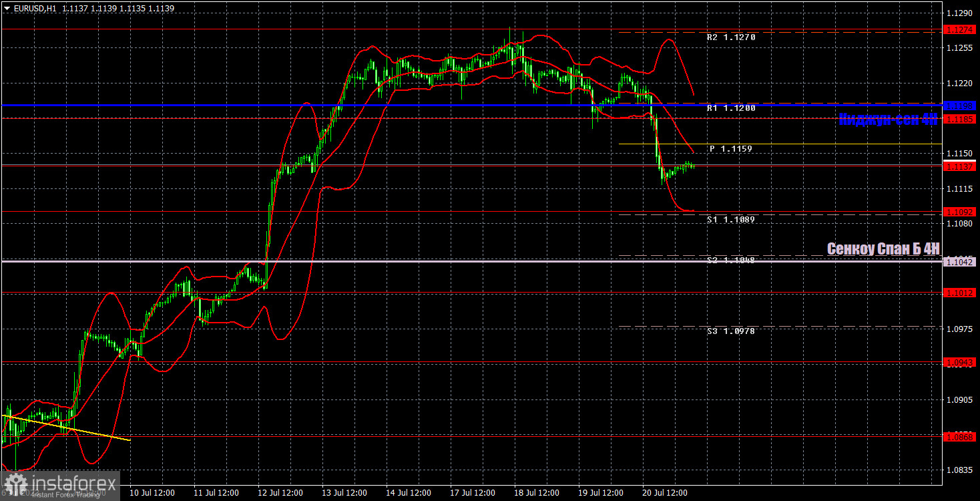Click the 1.1150 price axis value
Screen dimensions: 980x501
coord(960,154)
